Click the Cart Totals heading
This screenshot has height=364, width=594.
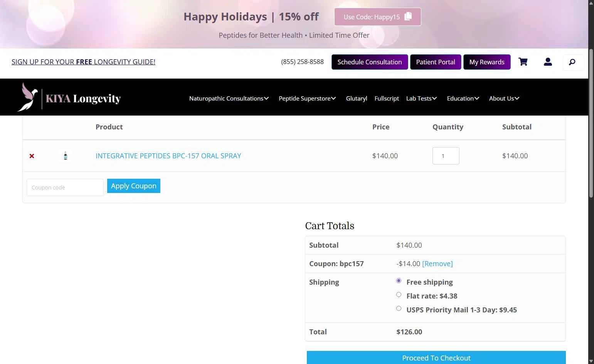click(330, 226)
